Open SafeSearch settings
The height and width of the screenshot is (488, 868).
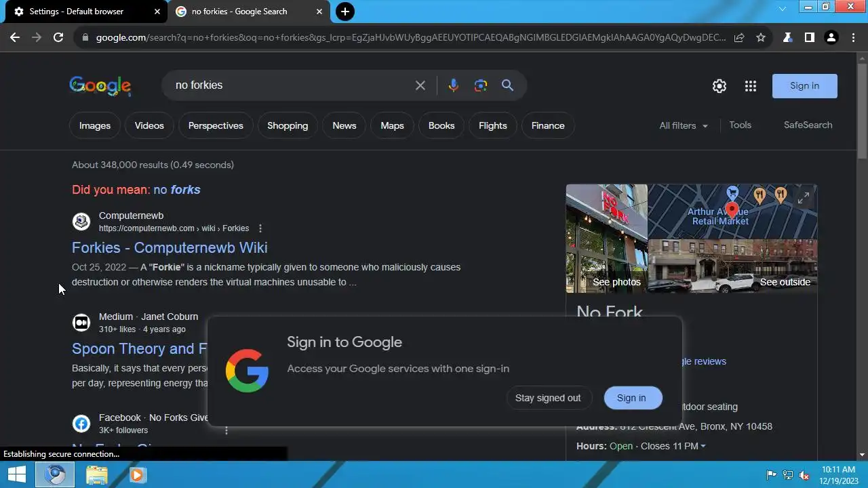[808, 125]
